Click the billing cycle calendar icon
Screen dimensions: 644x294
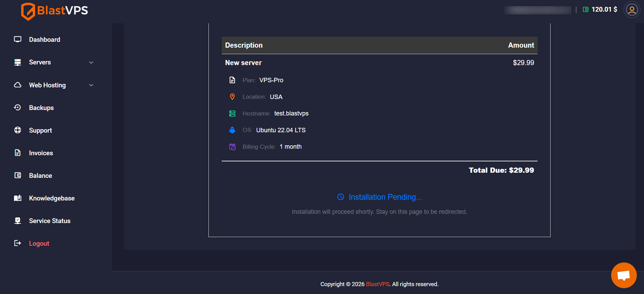(x=232, y=147)
